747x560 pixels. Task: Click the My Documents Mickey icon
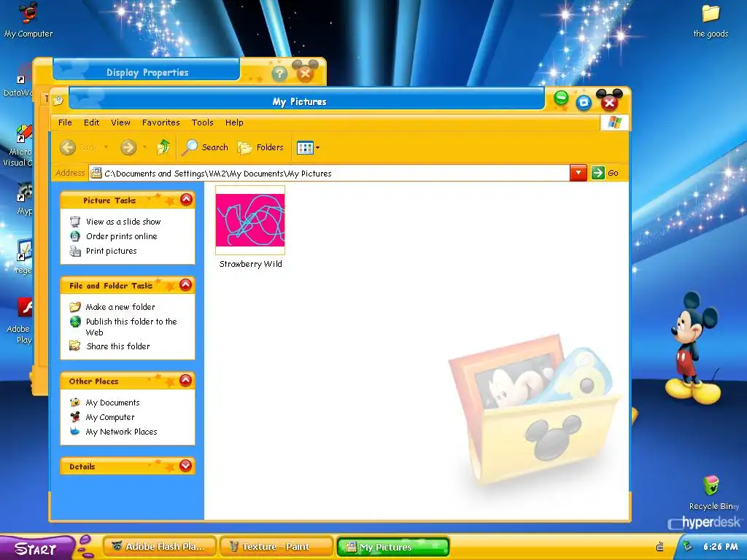point(75,402)
